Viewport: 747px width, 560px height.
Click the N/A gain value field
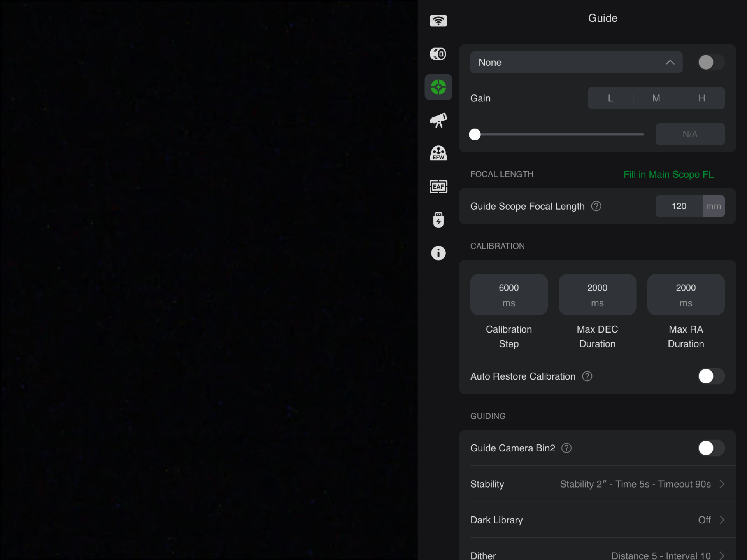[690, 134]
